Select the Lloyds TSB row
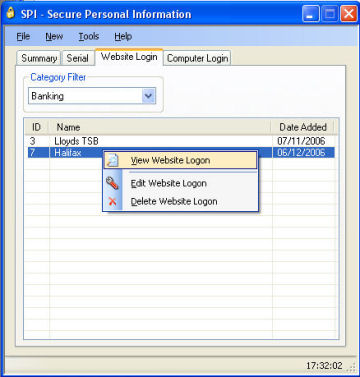360x377 pixels. 181,141
